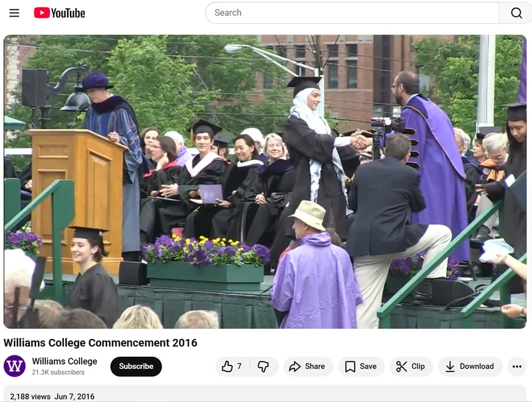The width and height of the screenshot is (532, 402).
Task: Open the hamburger guide menu
Action: (x=14, y=13)
